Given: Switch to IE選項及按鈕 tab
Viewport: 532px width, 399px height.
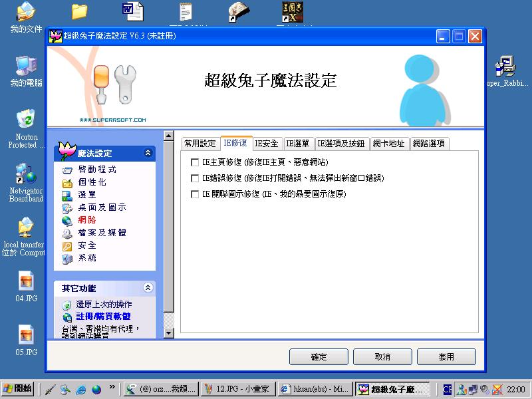Looking at the screenshot, I should [x=340, y=144].
